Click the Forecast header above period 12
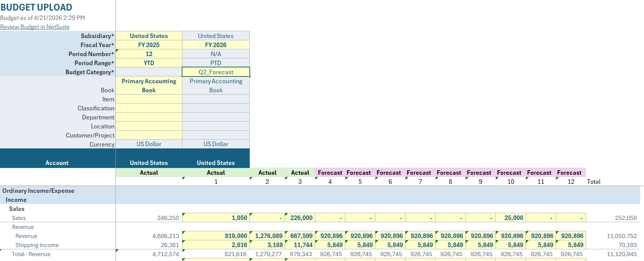644x261 pixels. [x=571, y=172]
